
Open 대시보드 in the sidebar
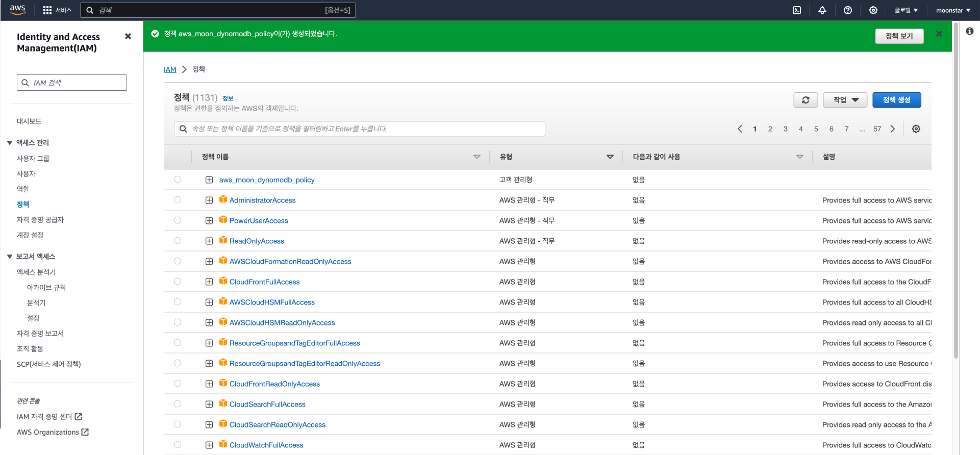coord(29,121)
